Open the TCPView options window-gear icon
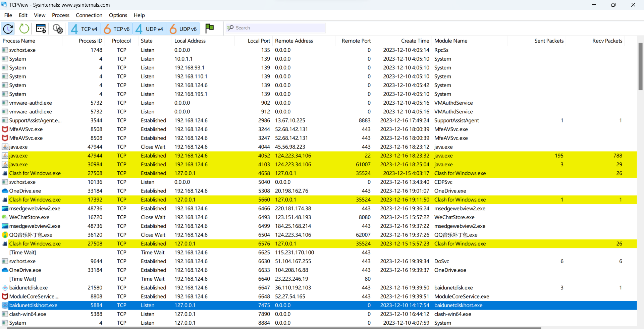The image size is (644, 329). (x=41, y=29)
